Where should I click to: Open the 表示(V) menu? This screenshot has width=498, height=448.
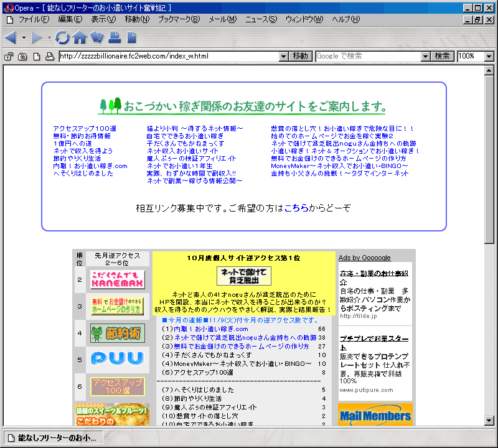103,19
